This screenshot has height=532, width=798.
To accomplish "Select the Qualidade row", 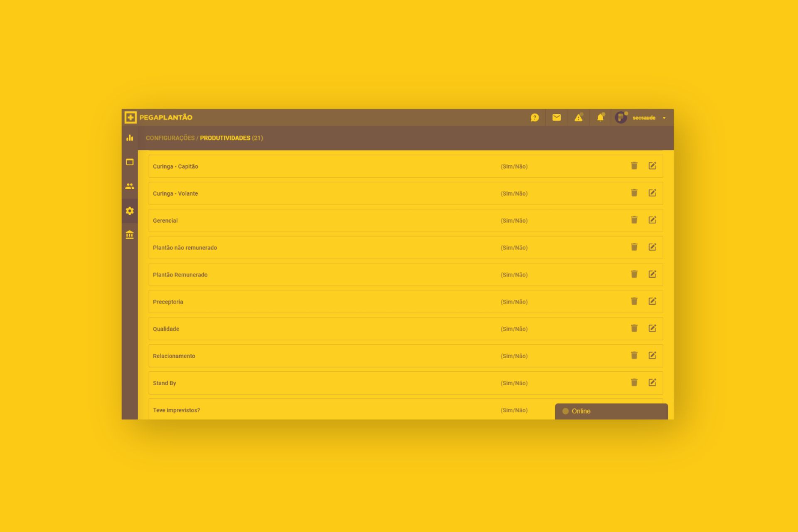I will pos(166,329).
